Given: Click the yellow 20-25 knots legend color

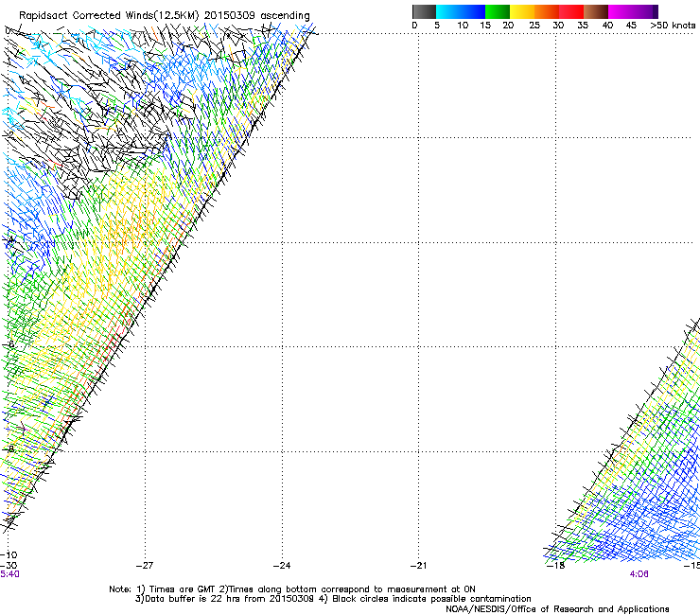Looking at the screenshot, I should (x=522, y=11).
